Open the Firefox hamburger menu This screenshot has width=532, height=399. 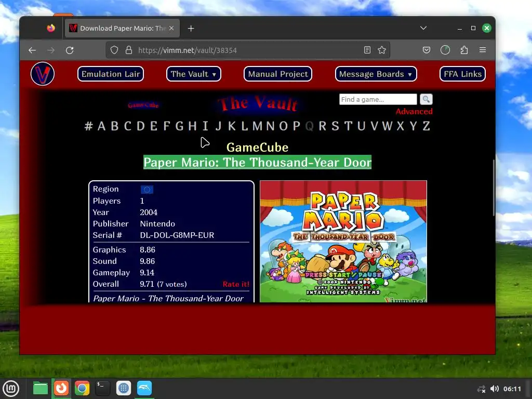pos(483,50)
